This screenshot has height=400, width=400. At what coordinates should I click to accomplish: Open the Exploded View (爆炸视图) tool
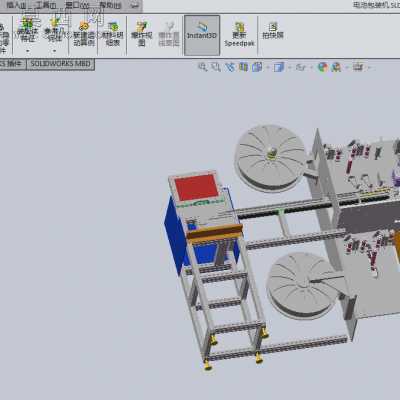click(142, 34)
